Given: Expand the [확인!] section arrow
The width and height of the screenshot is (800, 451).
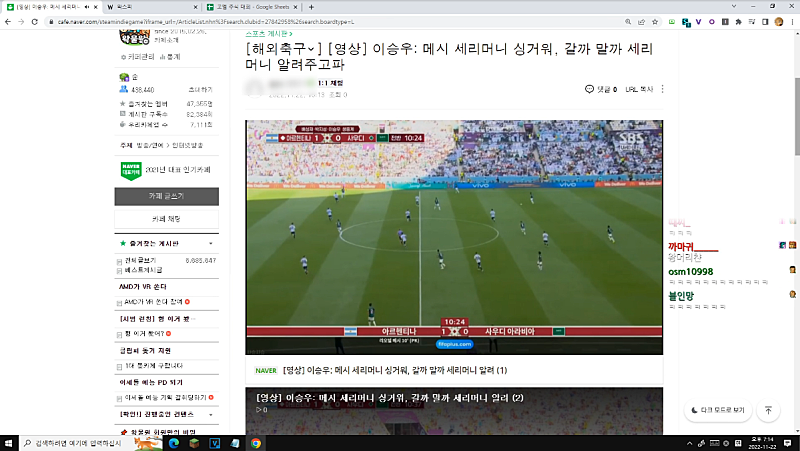Looking at the screenshot, I should coord(211,415).
